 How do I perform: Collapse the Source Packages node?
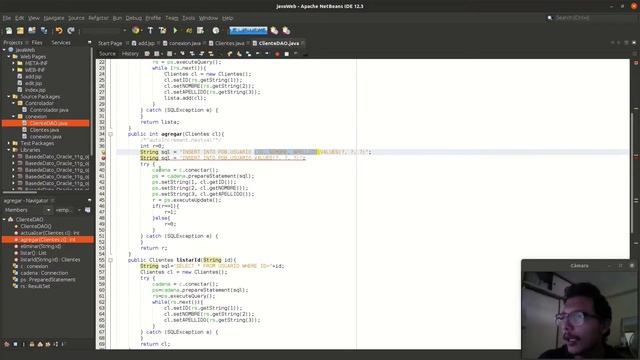[x=9, y=96]
